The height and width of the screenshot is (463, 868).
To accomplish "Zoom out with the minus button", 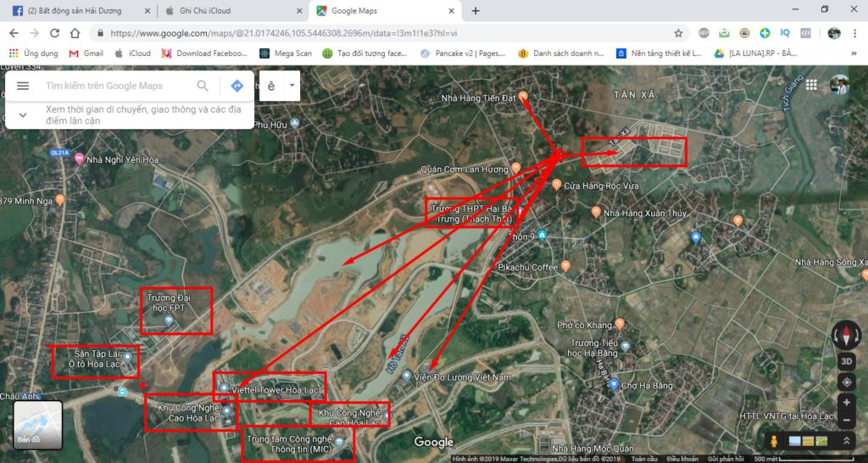I will coord(846,420).
